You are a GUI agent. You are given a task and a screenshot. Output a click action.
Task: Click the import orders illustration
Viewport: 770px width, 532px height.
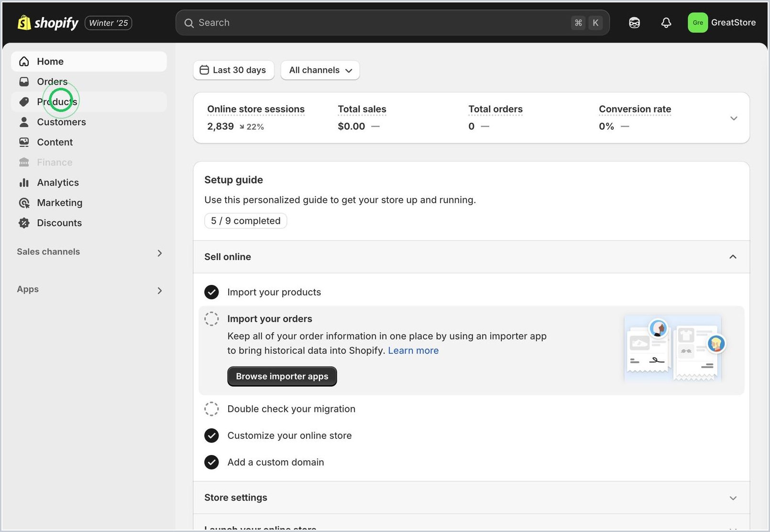point(674,349)
